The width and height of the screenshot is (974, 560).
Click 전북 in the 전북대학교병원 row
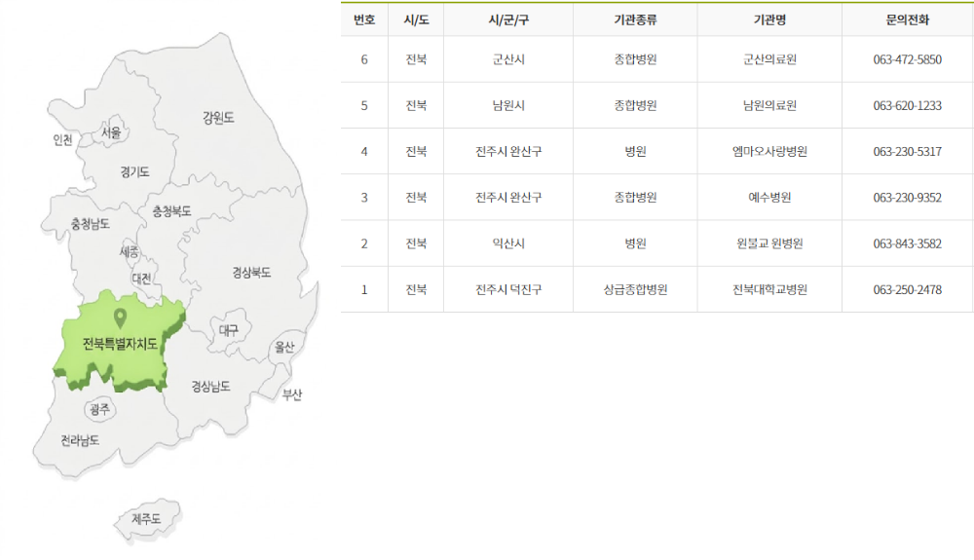[x=416, y=289]
